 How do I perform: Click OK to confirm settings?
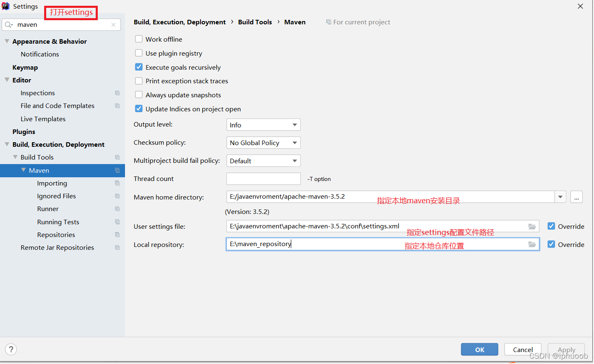480,350
